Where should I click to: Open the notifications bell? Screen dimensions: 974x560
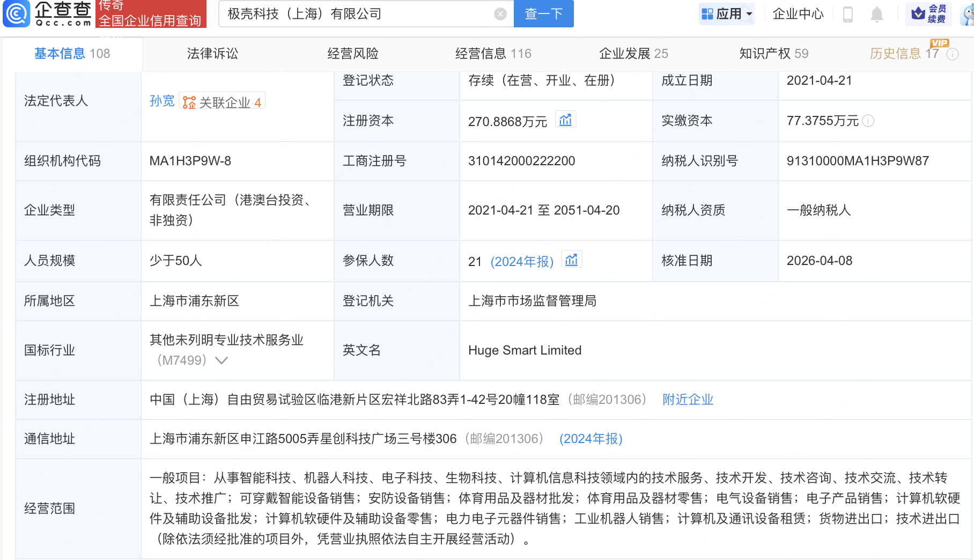coord(876,14)
